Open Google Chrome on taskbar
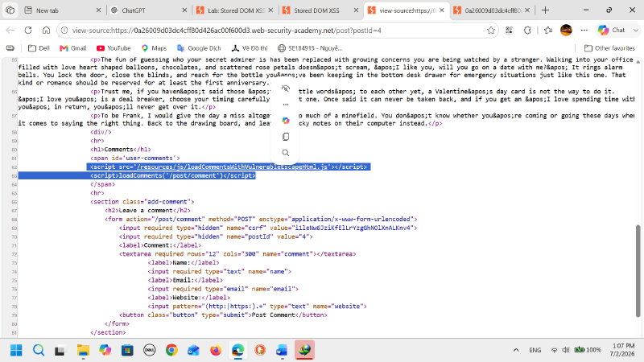Screen dimensions: 644x362 coord(171,350)
